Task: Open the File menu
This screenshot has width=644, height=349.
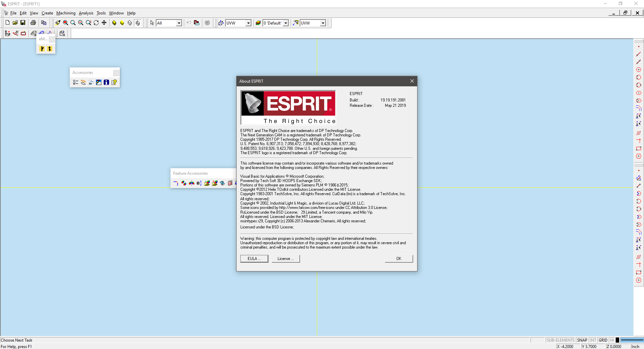Action: pyautogui.click(x=13, y=13)
